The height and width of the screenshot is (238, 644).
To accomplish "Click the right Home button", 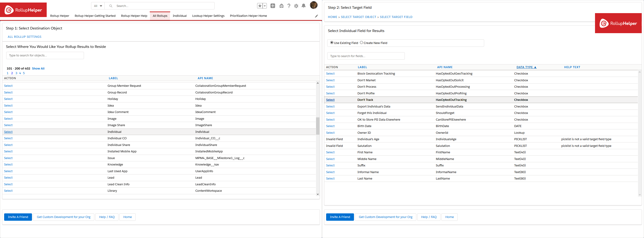I will 449,217.
